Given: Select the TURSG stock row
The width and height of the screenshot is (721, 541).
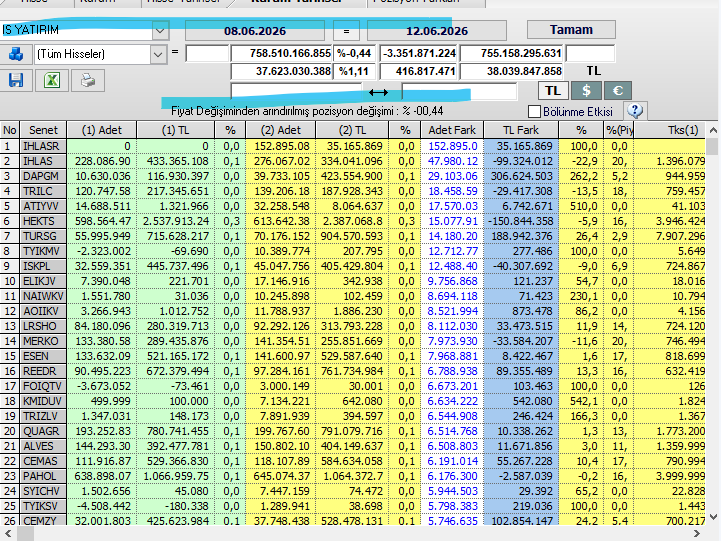Looking at the screenshot, I should (x=353, y=236).
